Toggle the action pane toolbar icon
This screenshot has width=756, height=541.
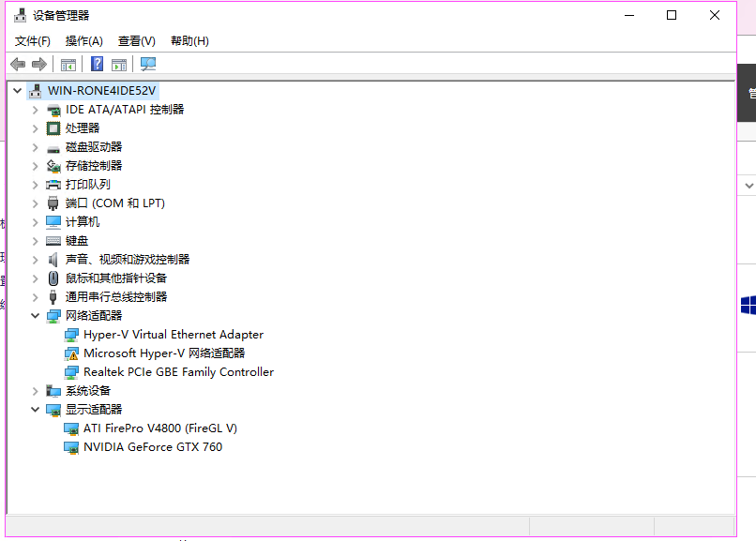119,64
